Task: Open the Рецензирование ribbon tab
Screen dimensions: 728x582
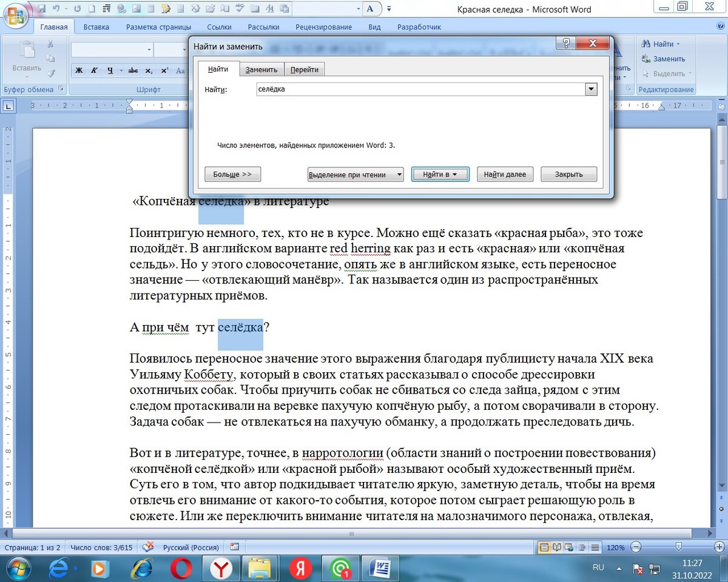Action: pyautogui.click(x=324, y=27)
